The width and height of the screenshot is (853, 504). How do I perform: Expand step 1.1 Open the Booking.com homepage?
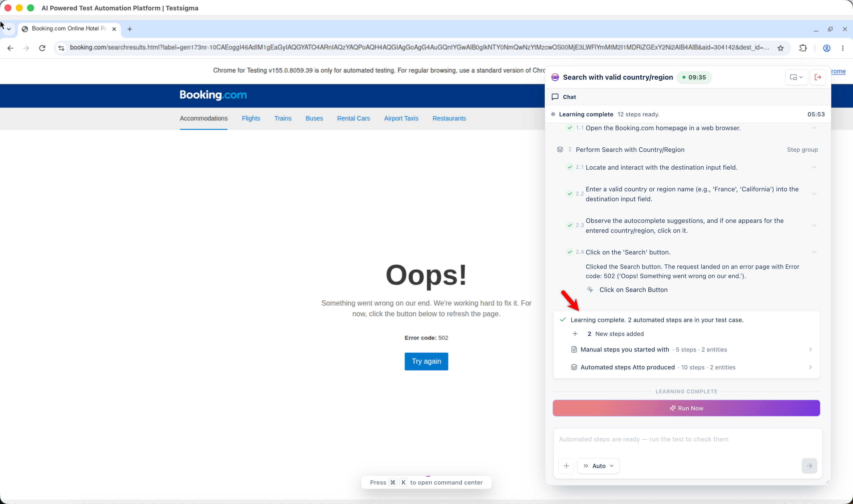[x=814, y=128]
